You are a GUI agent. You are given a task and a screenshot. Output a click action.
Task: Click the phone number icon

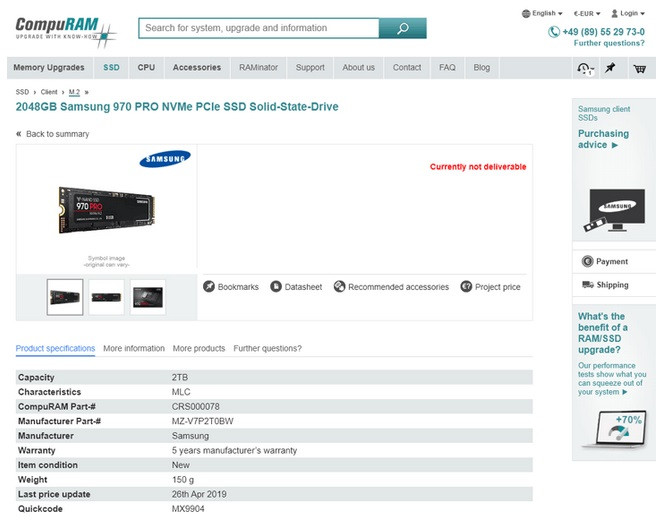pos(554,32)
